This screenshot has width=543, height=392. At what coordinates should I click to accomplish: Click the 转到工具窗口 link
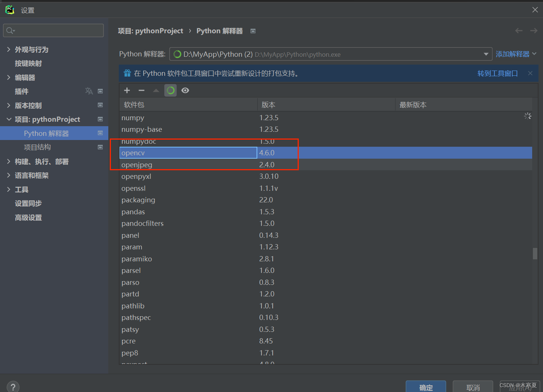(498, 73)
